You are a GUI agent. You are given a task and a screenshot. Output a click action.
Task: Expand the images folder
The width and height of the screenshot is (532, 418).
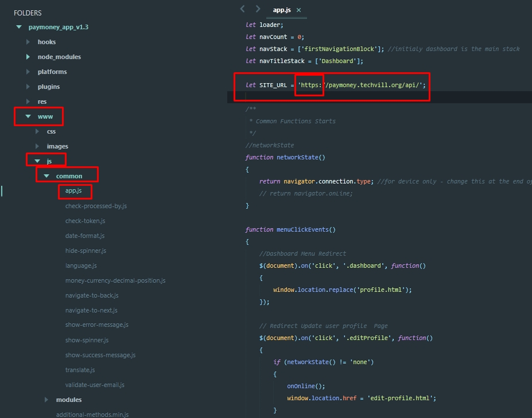click(37, 146)
